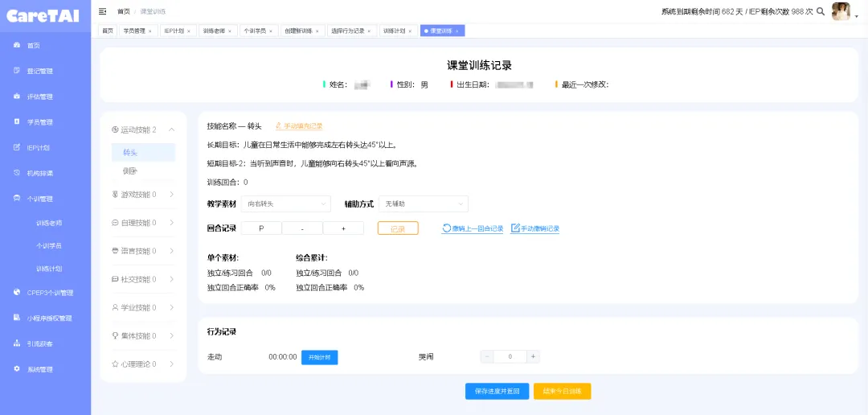Switch to the 训练计划 tab
Screen dimensions: 868x415
[394, 31]
